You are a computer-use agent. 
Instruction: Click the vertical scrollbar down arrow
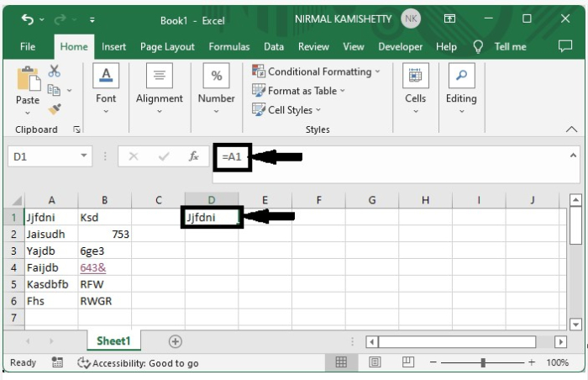click(x=575, y=324)
